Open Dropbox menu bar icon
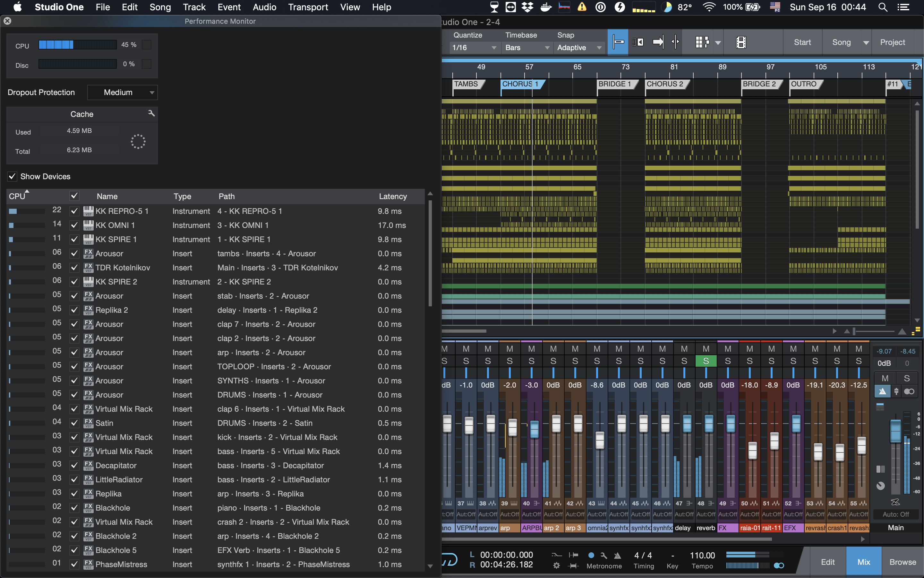The height and width of the screenshot is (578, 924). pos(527,7)
